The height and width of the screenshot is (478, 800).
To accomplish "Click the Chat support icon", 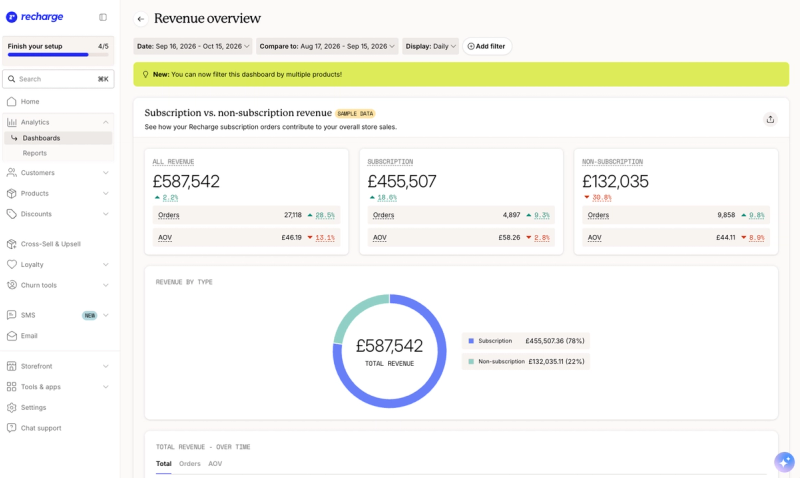I will tap(11, 428).
